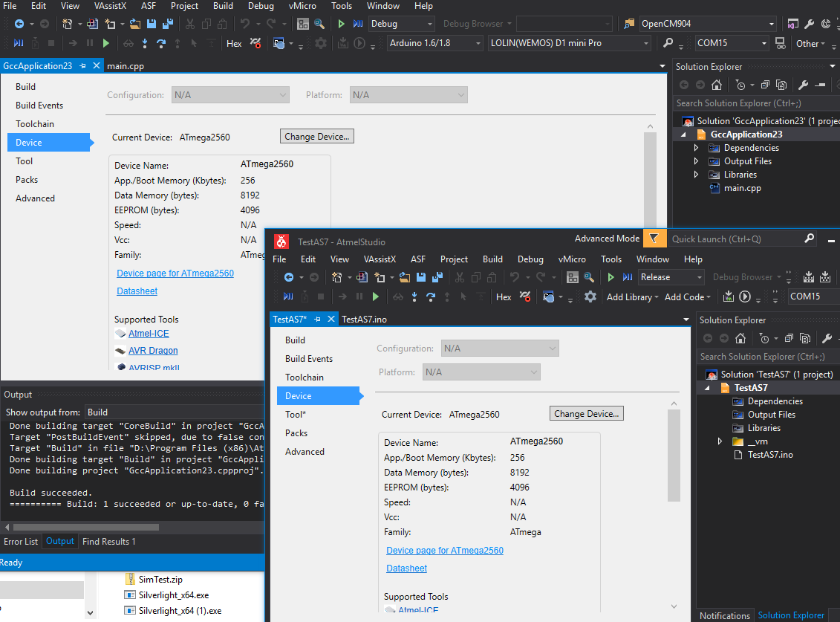
Task: Open Device page for ATmega2560 link in GccApplication23
Action: pyautogui.click(x=175, y=273)
